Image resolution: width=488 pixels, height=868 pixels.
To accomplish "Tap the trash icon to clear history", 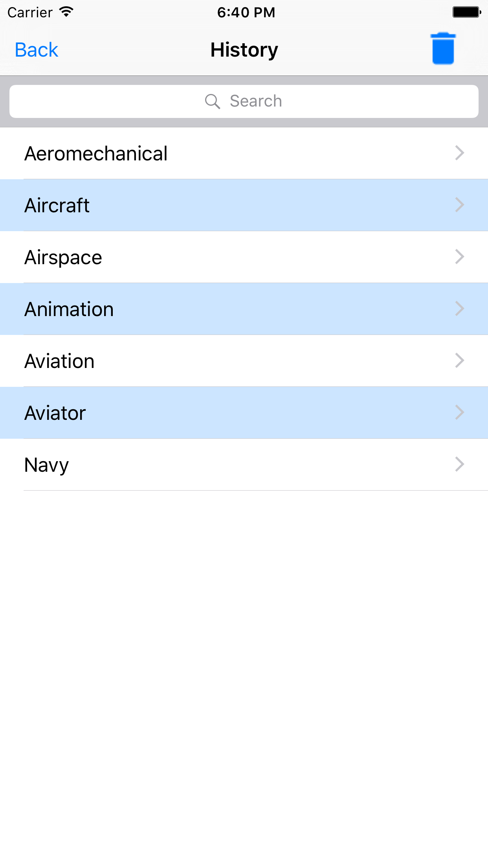I will 443,49.
